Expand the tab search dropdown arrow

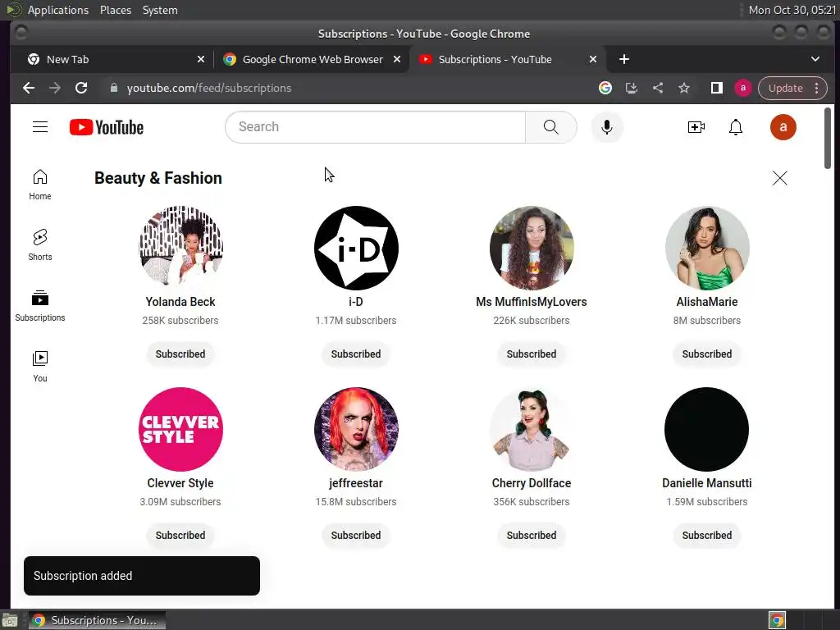815,59
